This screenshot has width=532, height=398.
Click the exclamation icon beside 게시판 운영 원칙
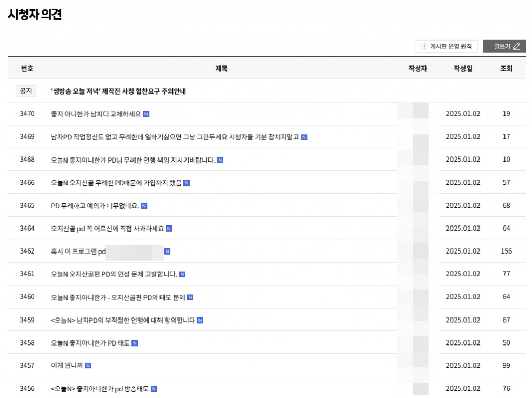click(424, 47)
